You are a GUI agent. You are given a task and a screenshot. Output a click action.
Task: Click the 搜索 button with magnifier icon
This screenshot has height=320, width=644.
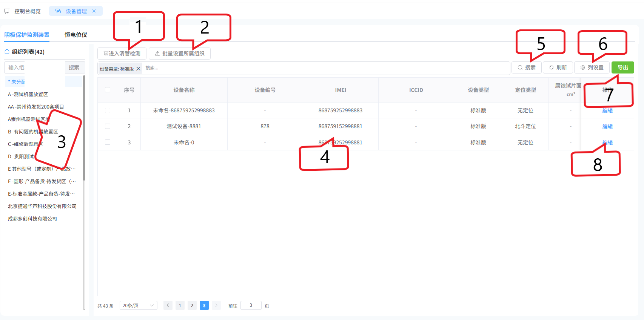[x=527, y=67]
